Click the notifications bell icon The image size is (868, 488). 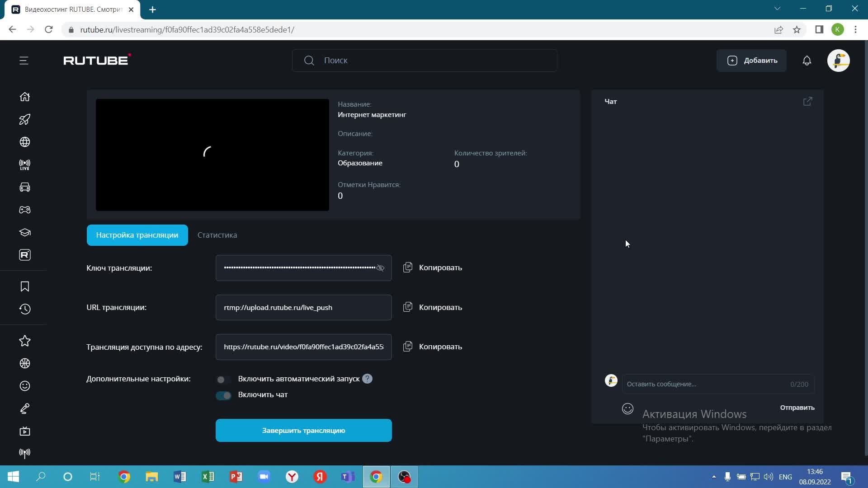coord(807,61)
